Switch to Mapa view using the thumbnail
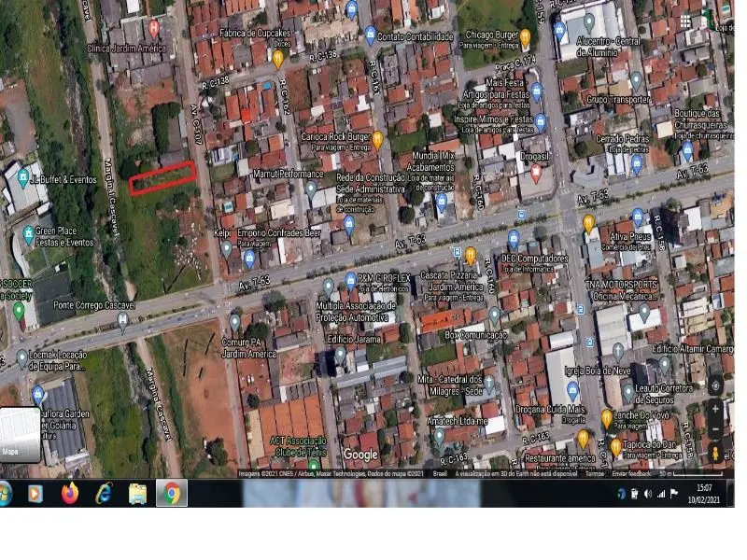The image size is (747, 560). coord(21,436)
